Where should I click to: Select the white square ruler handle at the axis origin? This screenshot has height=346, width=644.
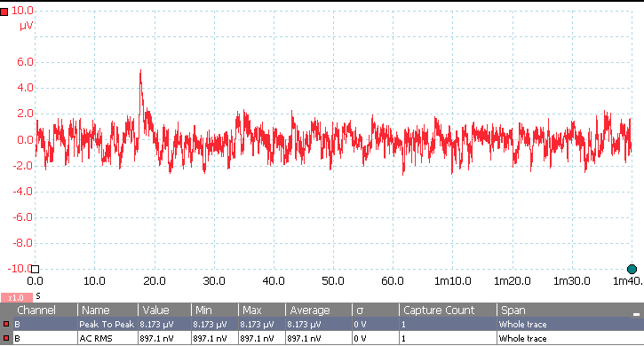[36, 269]
